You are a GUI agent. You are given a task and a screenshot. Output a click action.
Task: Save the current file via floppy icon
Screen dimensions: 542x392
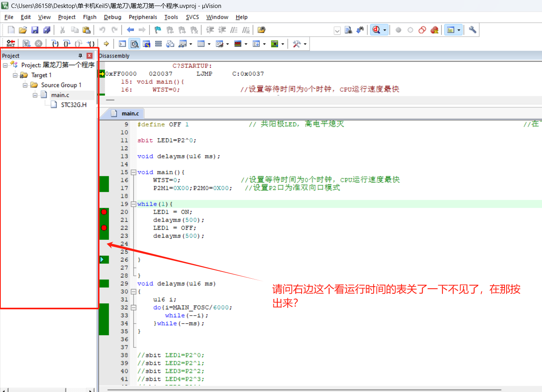[x=35, y=30]
